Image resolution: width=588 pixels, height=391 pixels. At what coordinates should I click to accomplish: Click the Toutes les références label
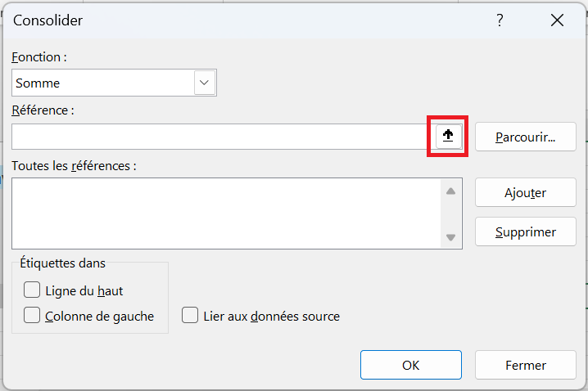click(74, 165)
